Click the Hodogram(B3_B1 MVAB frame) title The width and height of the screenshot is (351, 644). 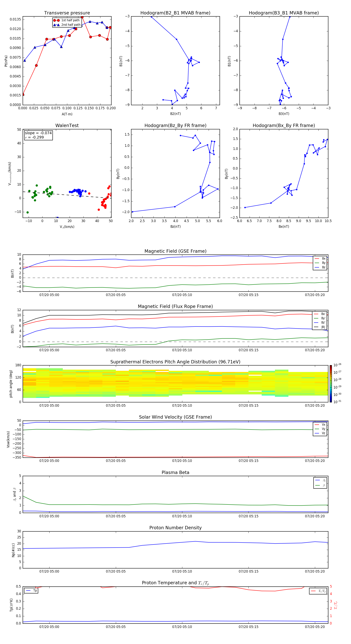click(284, 13)
